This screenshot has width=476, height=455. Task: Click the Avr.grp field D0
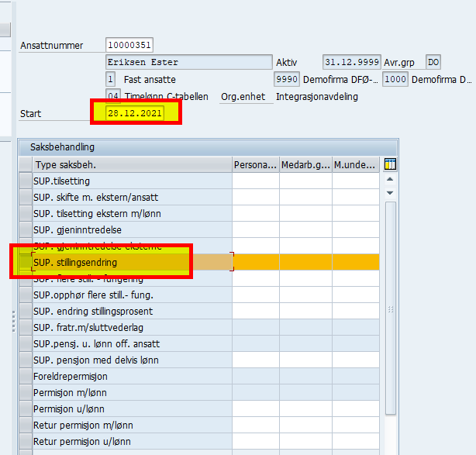(x=433, y=62)
